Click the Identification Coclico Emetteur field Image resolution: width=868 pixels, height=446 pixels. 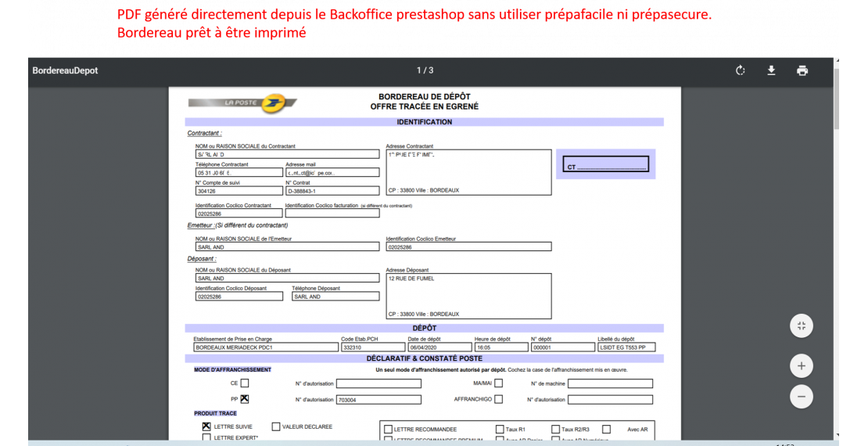coord(469,247)
